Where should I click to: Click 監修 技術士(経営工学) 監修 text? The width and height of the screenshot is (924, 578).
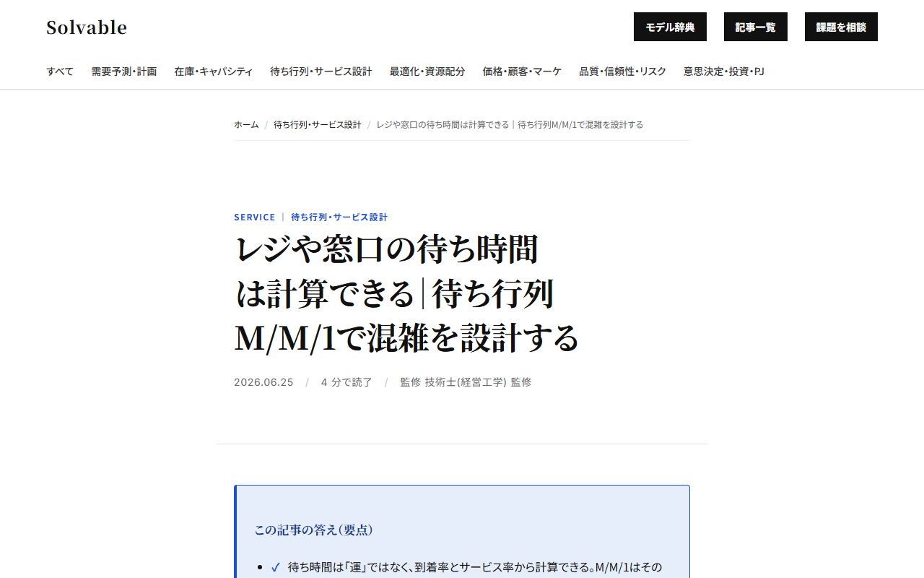tap(466, 382)
